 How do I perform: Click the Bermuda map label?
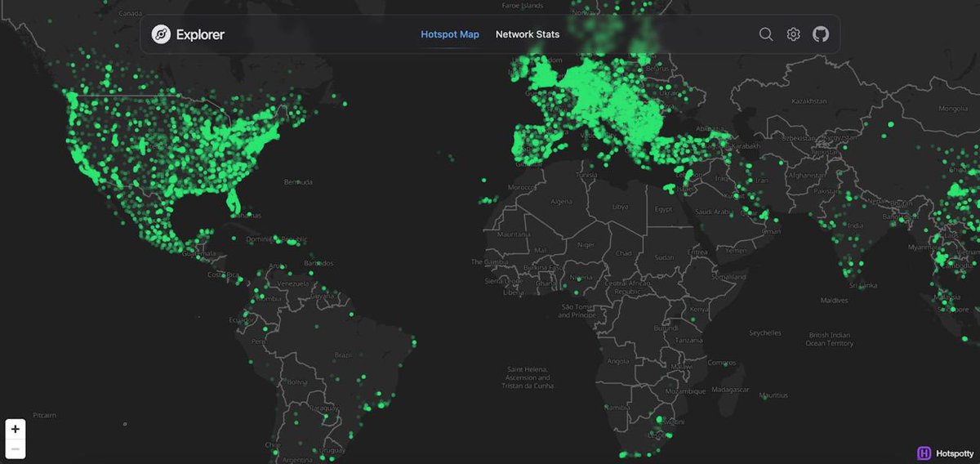click(x=297, y=181)
